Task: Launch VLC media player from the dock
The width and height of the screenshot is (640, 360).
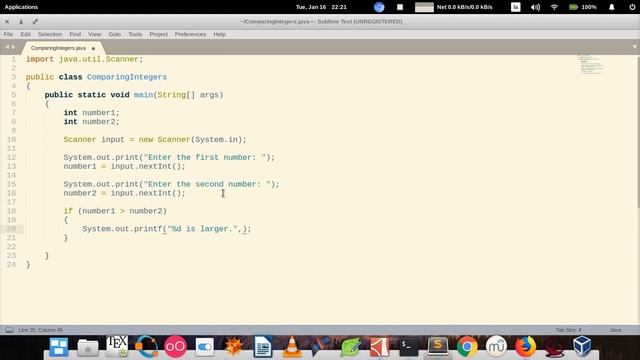Action: (292, 347)
